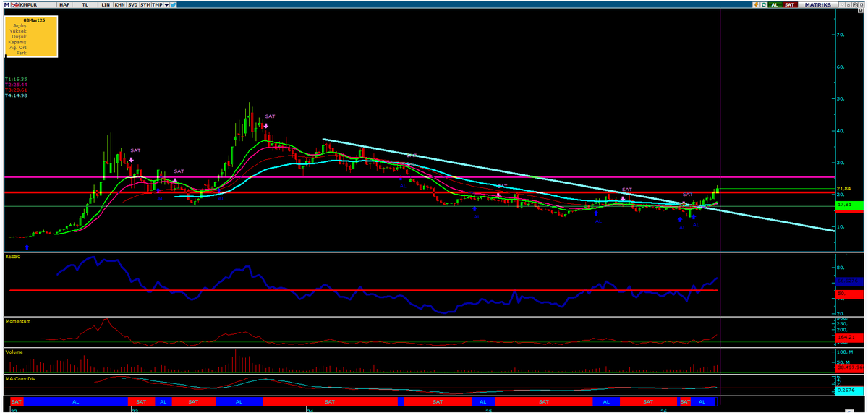The height and width of the screenshot is (413, 868).
Task: Click the Matriks M logo icon
Action: coord(7,5)
